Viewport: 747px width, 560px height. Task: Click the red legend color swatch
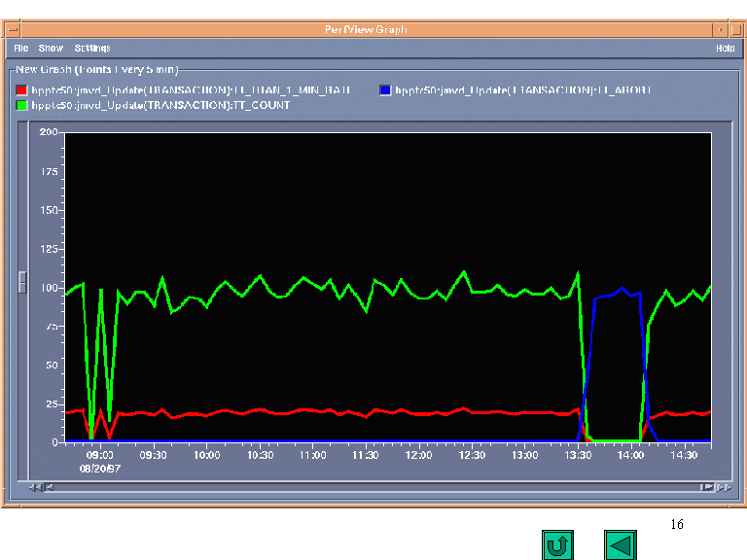[22, 90]
